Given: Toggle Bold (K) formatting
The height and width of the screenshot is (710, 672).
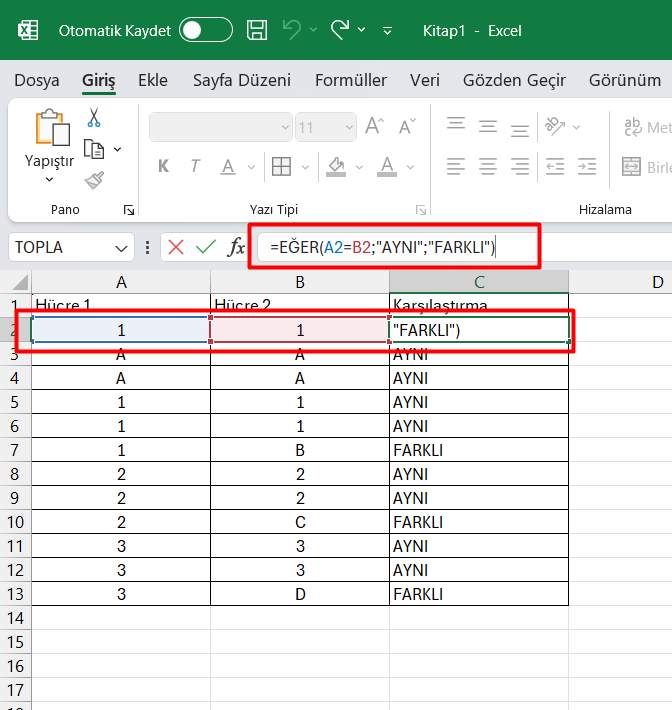Looking at the screenshot, I should pos(164,166).
